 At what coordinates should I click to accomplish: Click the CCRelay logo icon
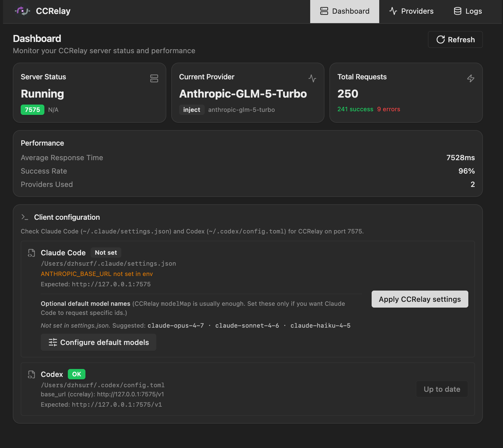(23, 11)
